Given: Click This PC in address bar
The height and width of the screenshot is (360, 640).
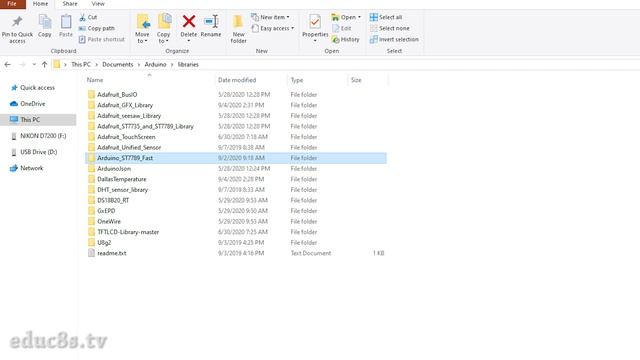Looking at the screenshot, I should [81, 64].
